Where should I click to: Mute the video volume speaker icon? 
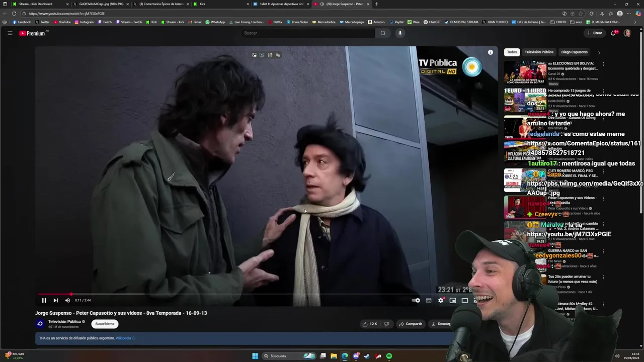tap(67, 300)
